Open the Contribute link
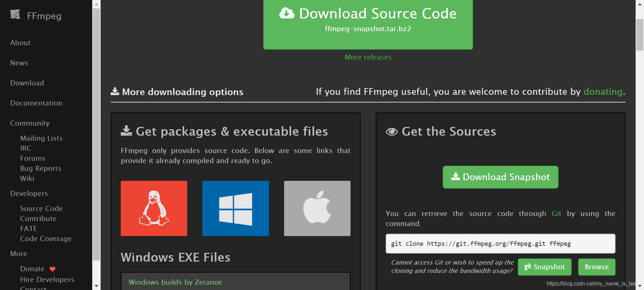 click(x=38, y=219)
